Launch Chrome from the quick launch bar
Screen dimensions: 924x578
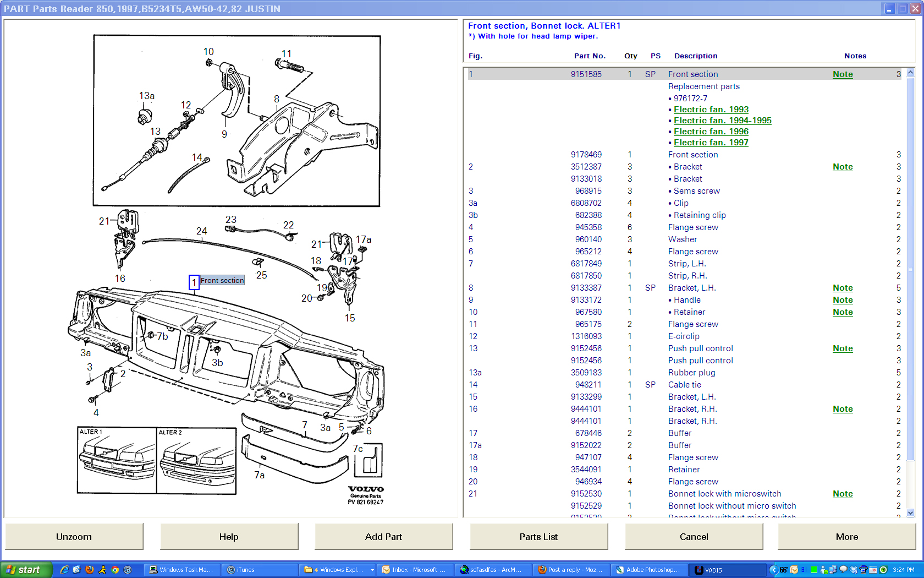coord(115,570)
